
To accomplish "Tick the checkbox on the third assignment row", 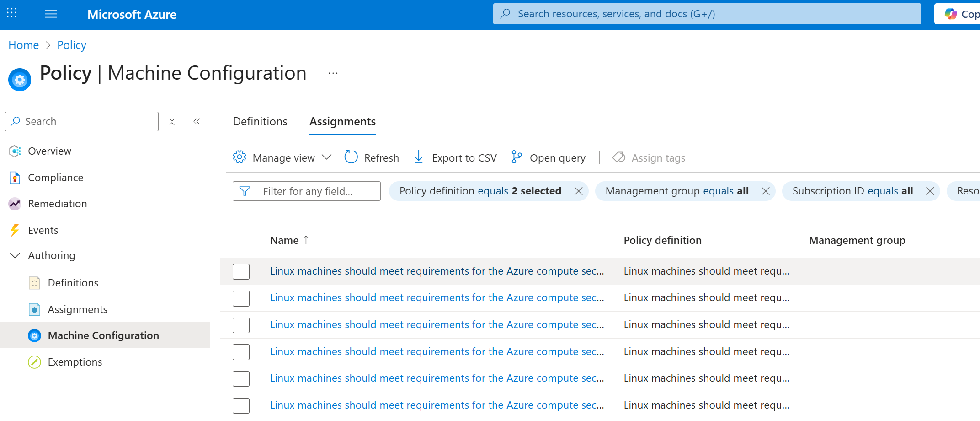I will coord(241,325).
